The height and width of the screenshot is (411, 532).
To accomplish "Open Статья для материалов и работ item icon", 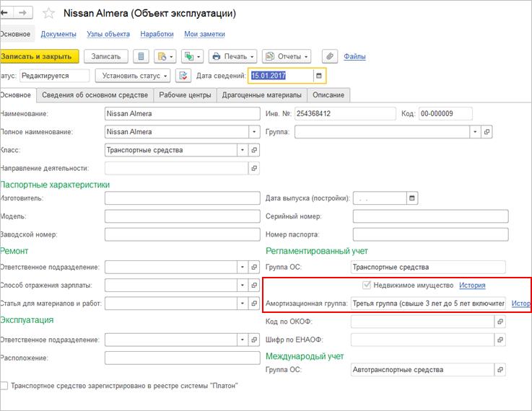I will 254,304.
